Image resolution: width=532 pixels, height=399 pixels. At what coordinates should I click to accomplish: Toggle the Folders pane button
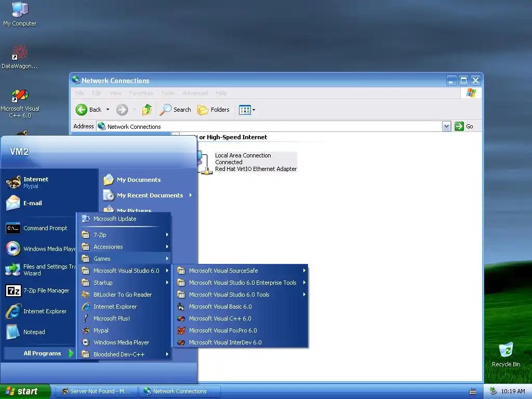(214, 110)
